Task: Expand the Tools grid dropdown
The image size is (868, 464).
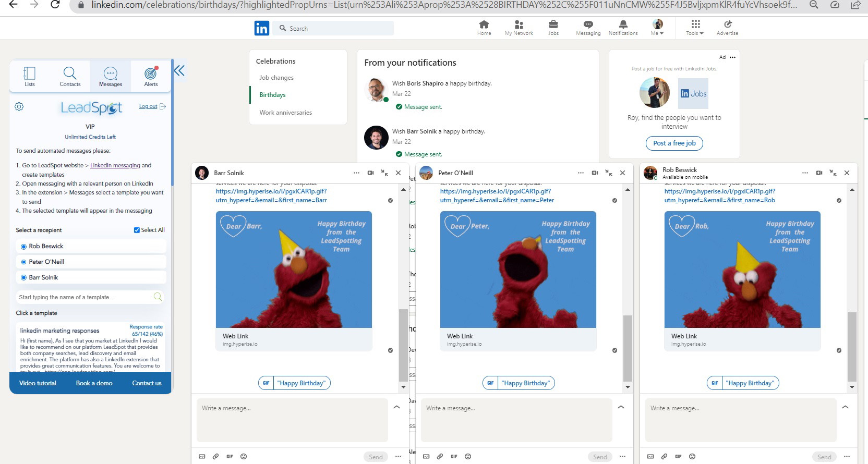Action: click(x=695, y=28)
